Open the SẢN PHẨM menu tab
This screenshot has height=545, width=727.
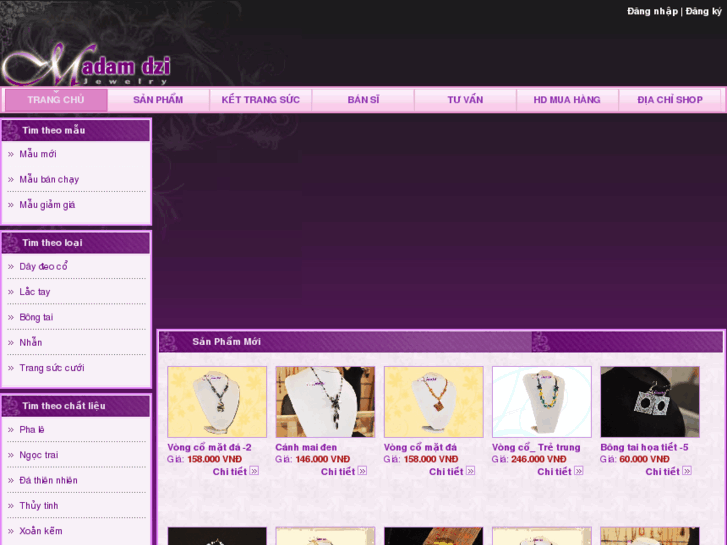tap(158, 100)
